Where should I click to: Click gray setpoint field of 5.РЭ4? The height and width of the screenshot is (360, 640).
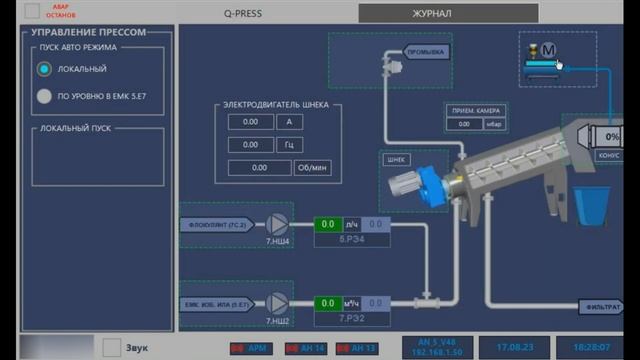375,224
